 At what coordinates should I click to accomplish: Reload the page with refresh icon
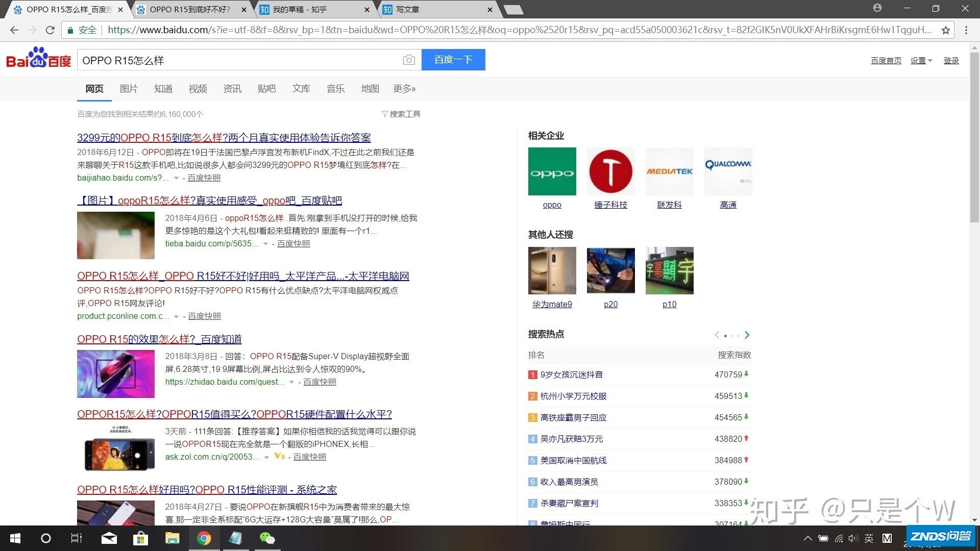click(50, 30)
